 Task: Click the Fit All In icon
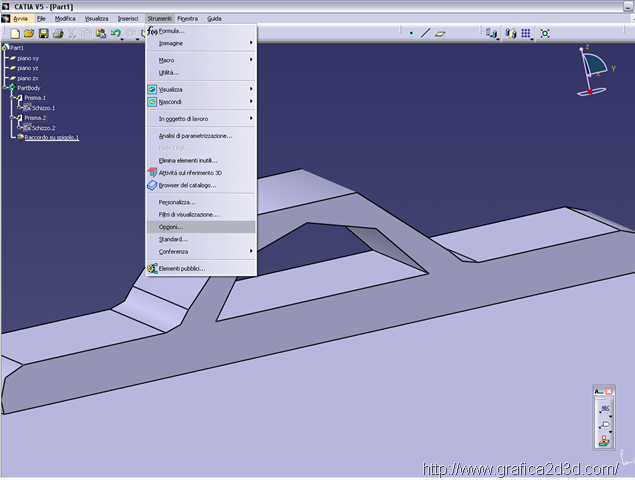pos(545,33)
